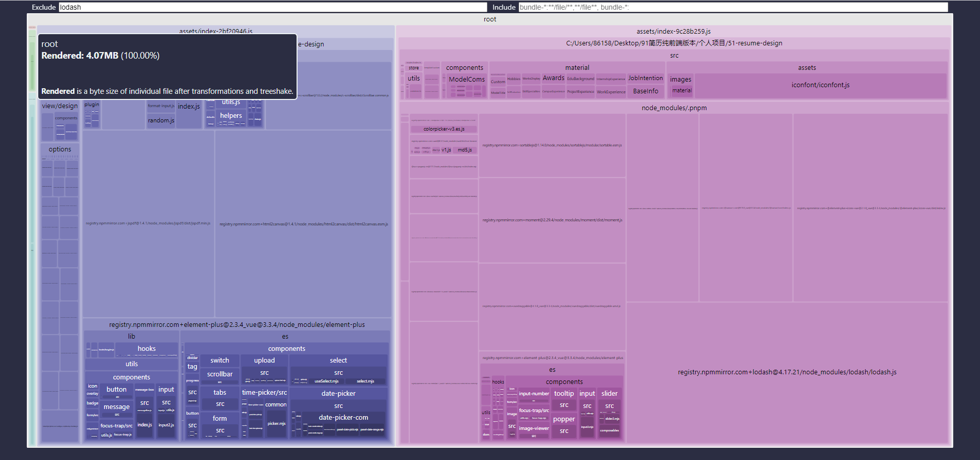
Task: Click the ProjectExperience block
Action: pyautogui.click(x=580, y=92)
